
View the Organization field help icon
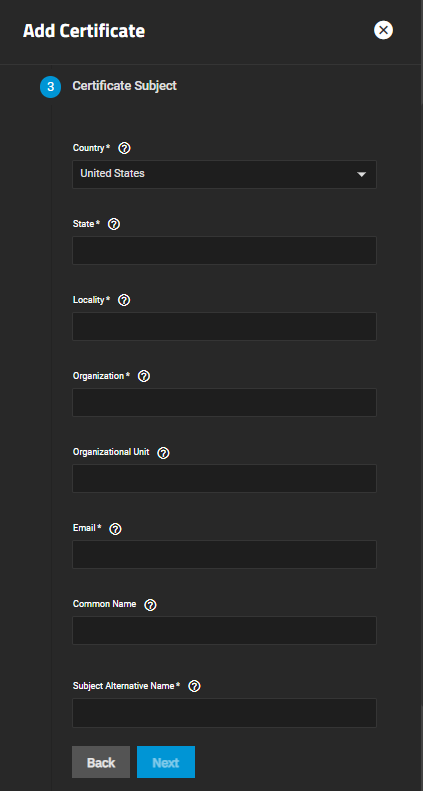tap(144, 376)
